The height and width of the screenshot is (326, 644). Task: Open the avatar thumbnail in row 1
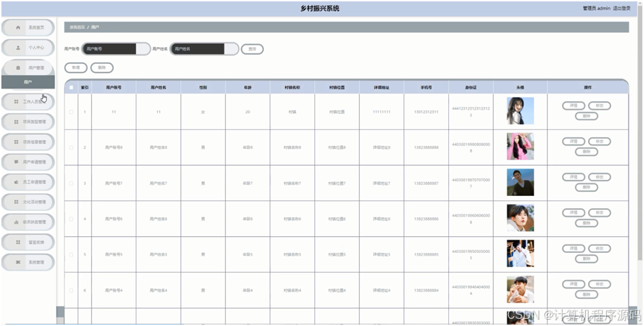521,111
